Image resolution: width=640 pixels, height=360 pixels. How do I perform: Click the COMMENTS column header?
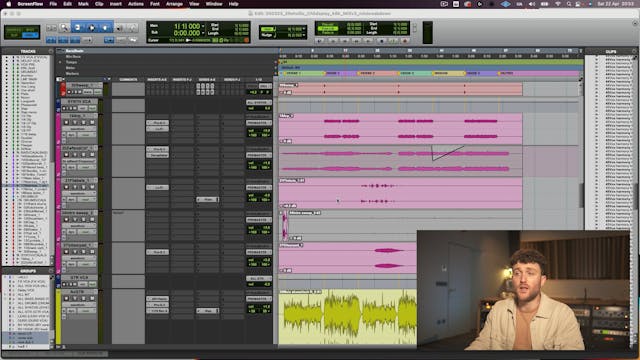click(128, 79)
